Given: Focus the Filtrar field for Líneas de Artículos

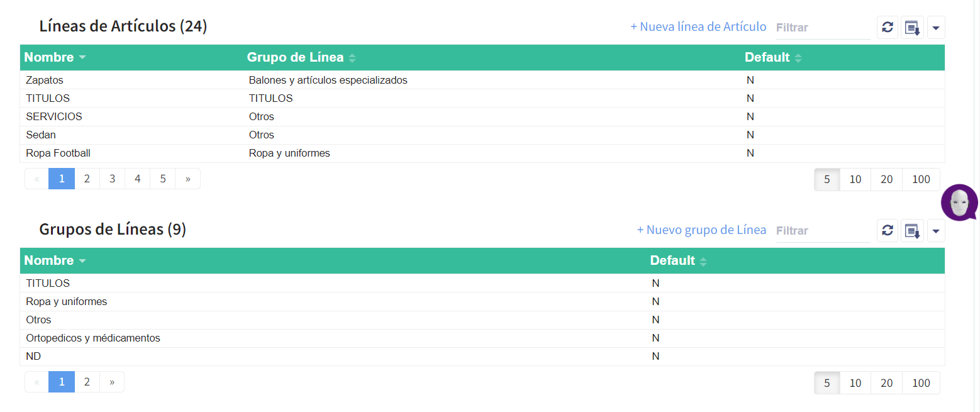Looking at the screenshot, I should [x=823, y=28].
